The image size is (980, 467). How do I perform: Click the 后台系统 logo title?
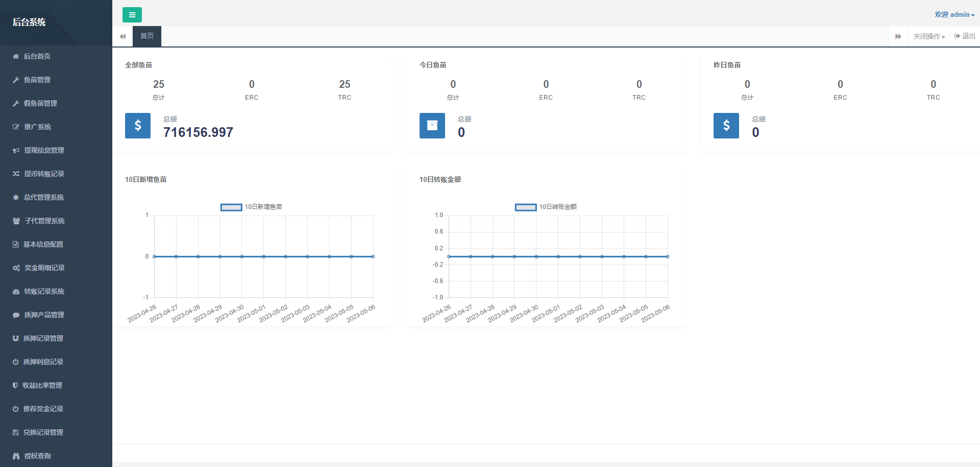(29, 22)
